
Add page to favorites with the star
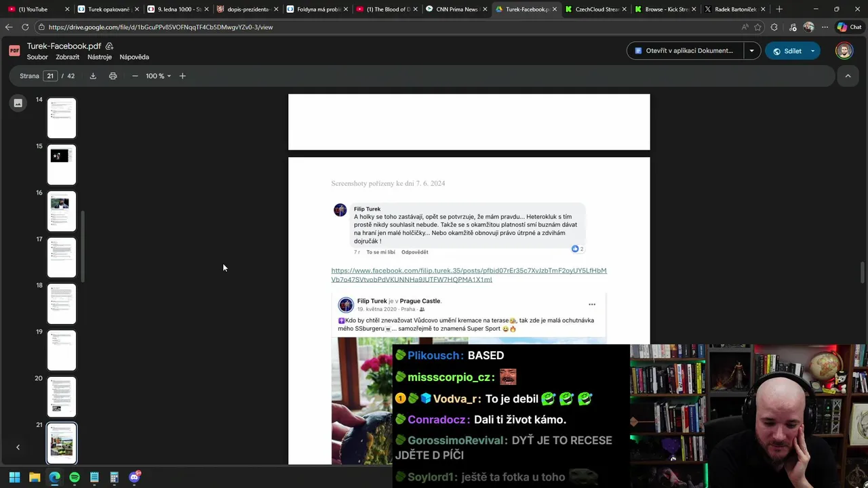click(757, 27)
